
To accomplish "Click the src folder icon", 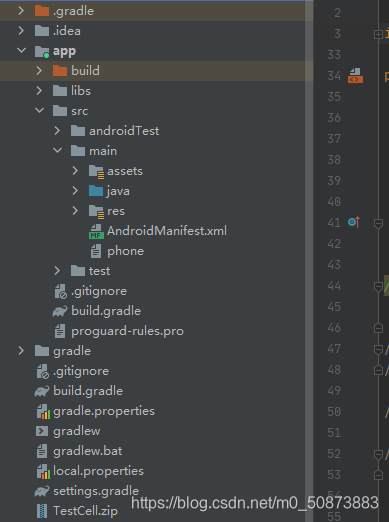I will point(60,111).
